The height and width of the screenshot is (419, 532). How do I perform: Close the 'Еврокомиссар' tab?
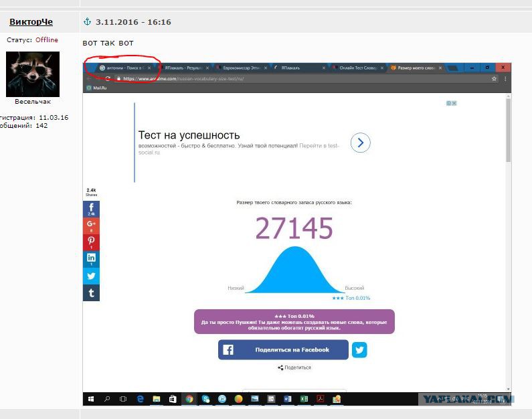tap(266, 68)
